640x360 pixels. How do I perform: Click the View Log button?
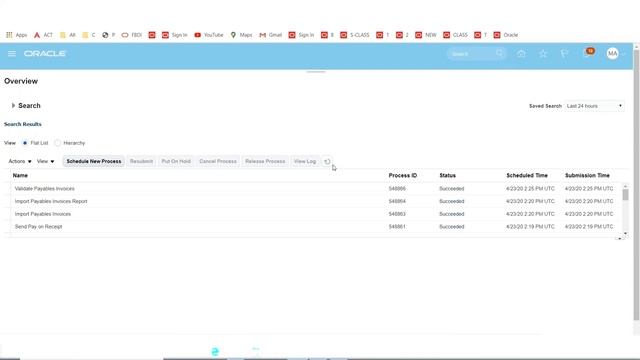click(x=305, y=161)
